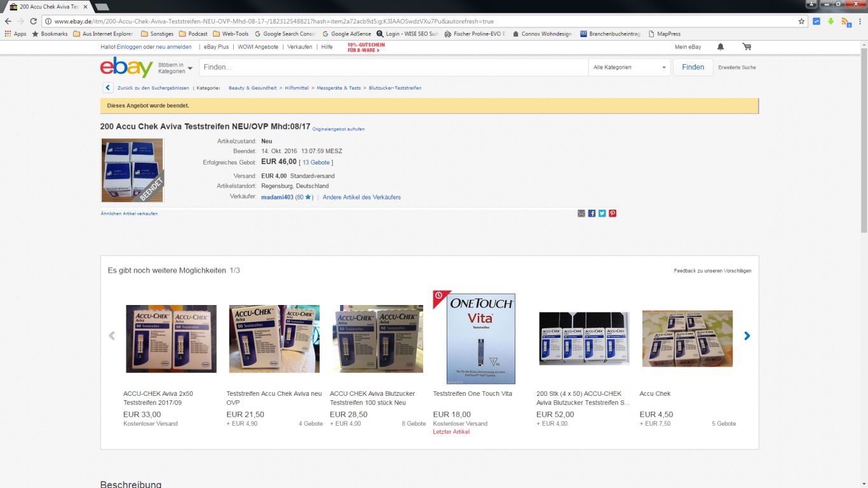Click the left carousel arrow
This screenshot has height=488, width=868.
pos(112,335)
